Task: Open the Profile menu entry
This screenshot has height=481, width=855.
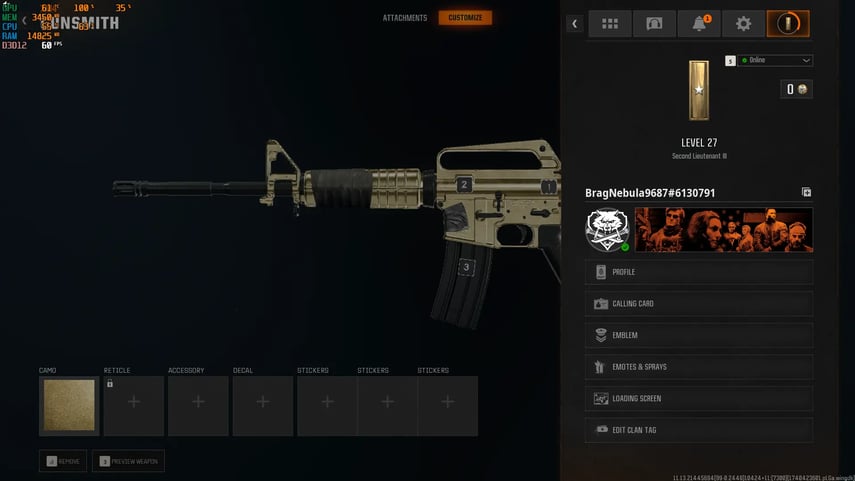Action: click(699, 272)
